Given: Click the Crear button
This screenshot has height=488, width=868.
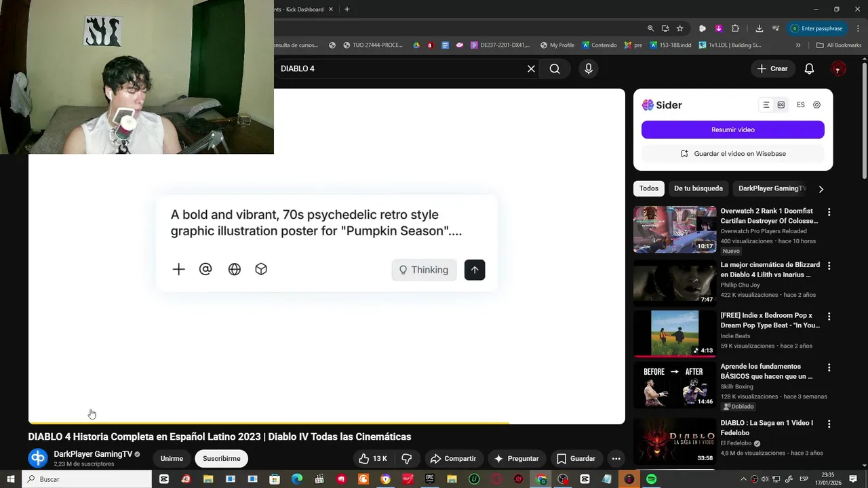Looking at the screenshot, I should click(772, 68).
